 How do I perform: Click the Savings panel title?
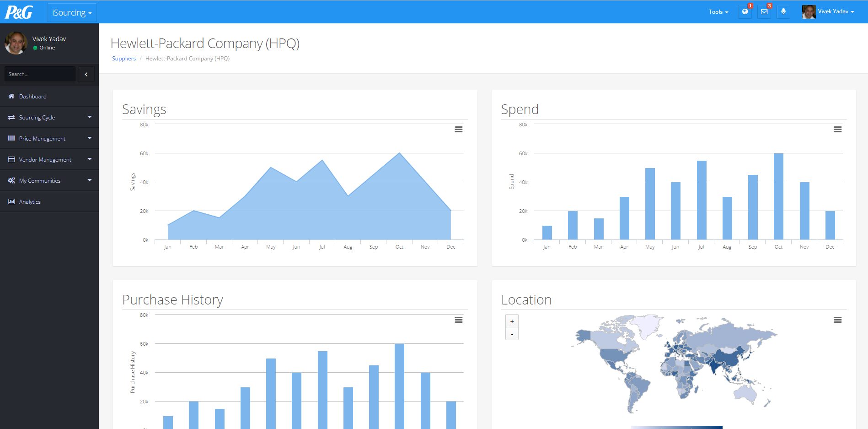click(144, 109)
